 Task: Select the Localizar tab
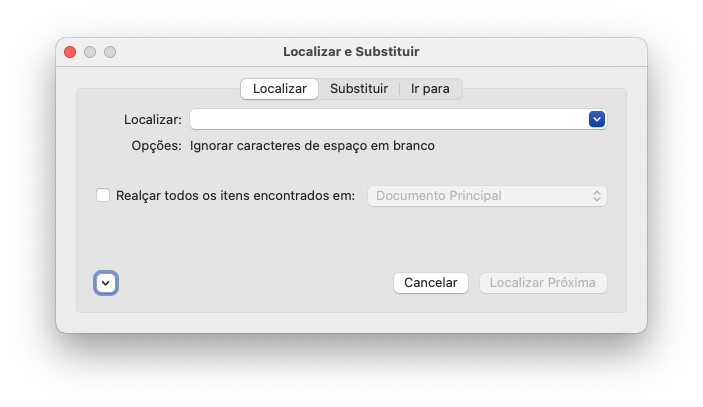pyautogui.click(x=280, y=89)
